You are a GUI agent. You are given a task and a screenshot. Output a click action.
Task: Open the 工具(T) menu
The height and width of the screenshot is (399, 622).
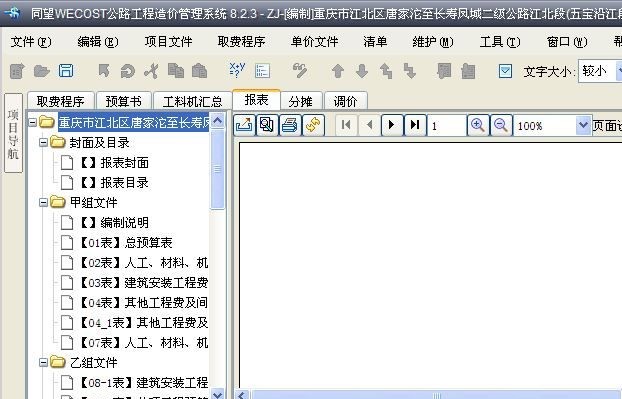coord(500,42)
